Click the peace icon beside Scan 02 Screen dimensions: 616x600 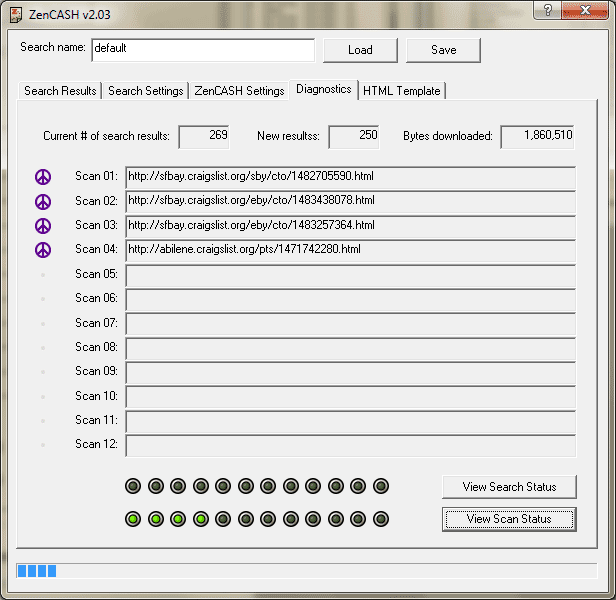pyautogui.click(x=43, y=201)
